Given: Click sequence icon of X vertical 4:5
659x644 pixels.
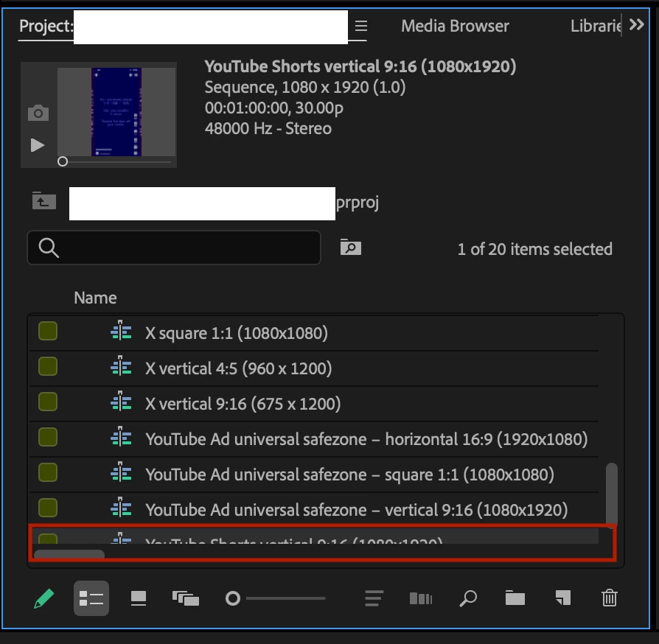Looking at the screenshot, I should pos(121,366).
